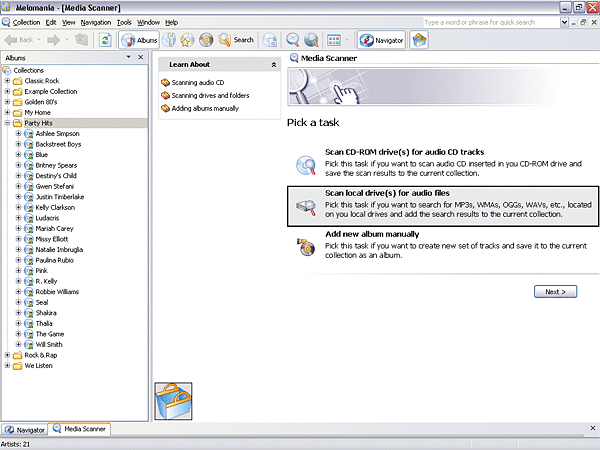Screen dimensions: 600x450
Task: Collapse the Party Hits collection
Action: (x=7, y=123)
